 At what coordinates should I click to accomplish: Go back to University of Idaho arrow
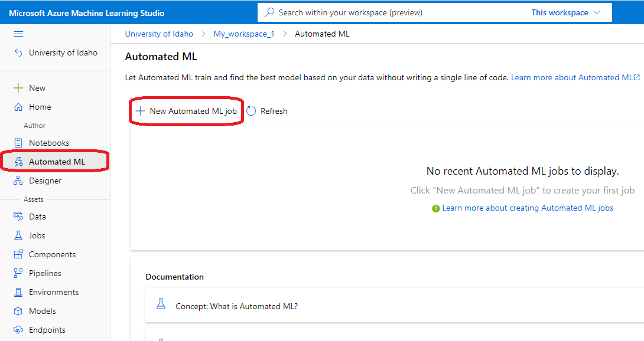(18, 53)
